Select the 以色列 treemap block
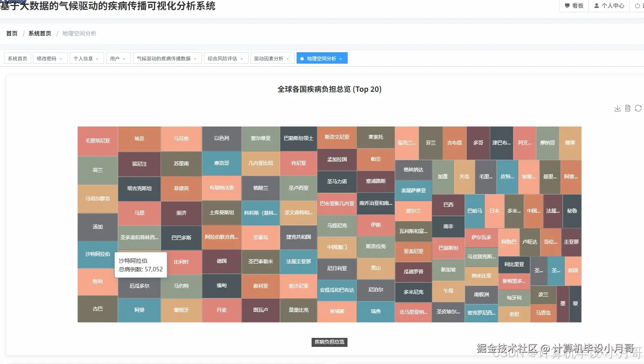 coord(222,138)
